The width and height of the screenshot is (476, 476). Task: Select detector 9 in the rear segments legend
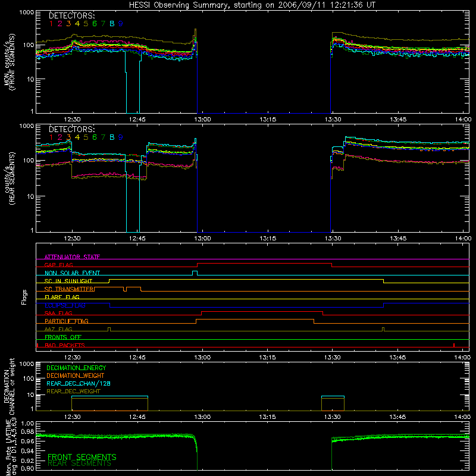pos(121,137)
